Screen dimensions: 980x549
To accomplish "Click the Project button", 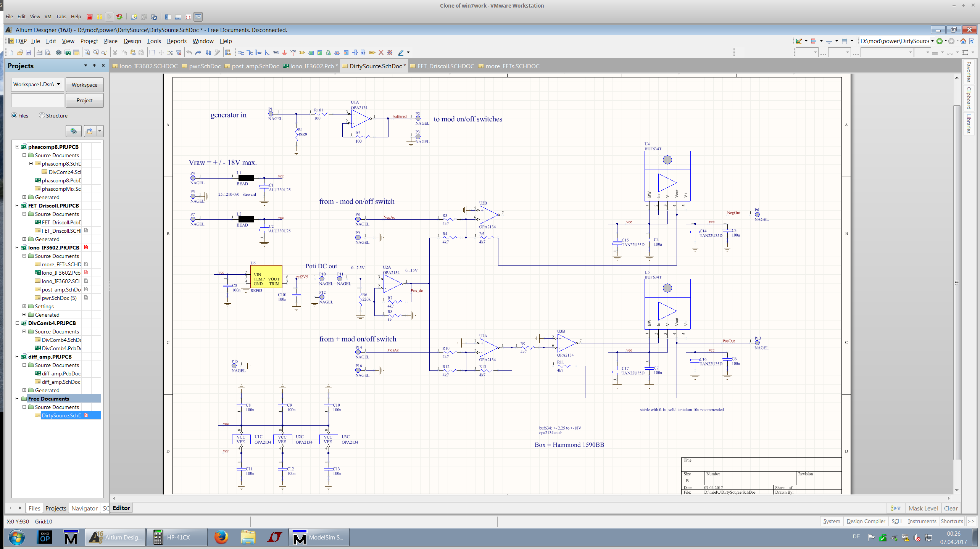I will [84, 100].
